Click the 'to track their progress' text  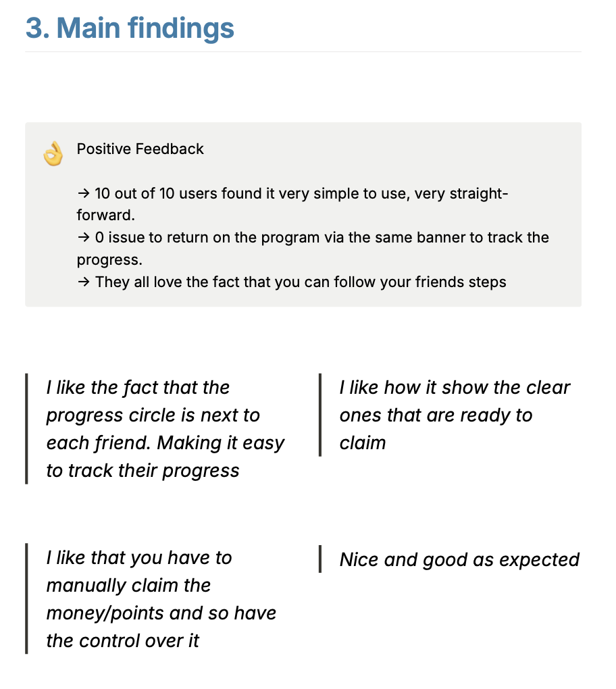pos(143,470)
